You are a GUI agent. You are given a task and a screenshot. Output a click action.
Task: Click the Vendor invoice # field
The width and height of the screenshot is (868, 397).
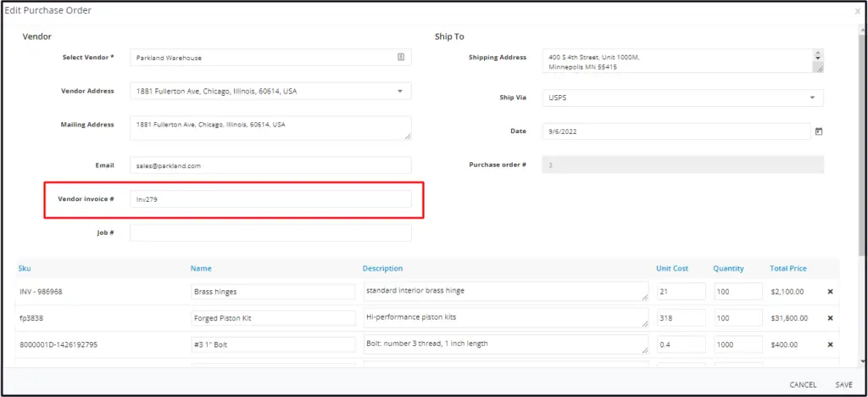tap(270, 199)
